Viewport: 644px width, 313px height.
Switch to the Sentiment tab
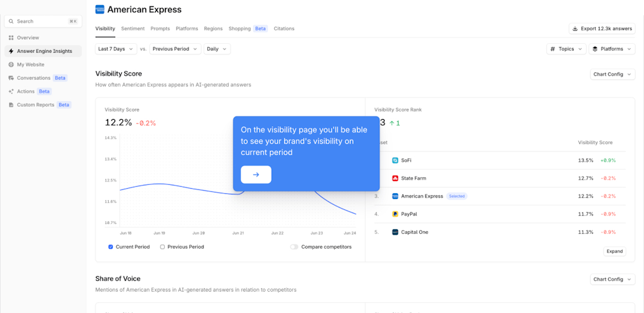[x=133, y=29]
